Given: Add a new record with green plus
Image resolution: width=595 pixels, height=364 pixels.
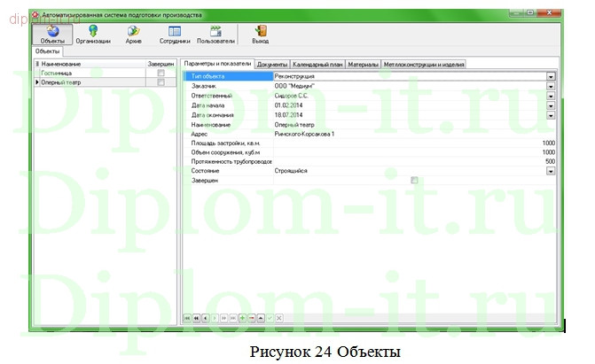Looking at the screenshot, I should (242, 318).
